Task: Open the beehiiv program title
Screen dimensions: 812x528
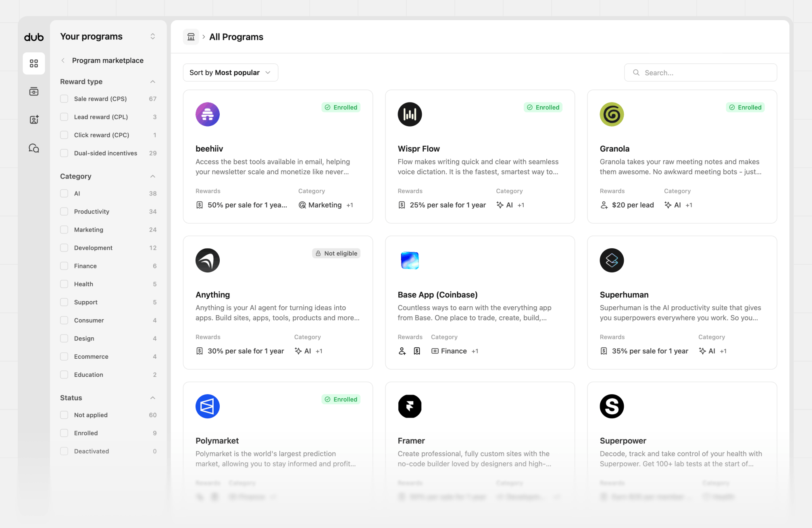Action: click(x=209, y=149)
